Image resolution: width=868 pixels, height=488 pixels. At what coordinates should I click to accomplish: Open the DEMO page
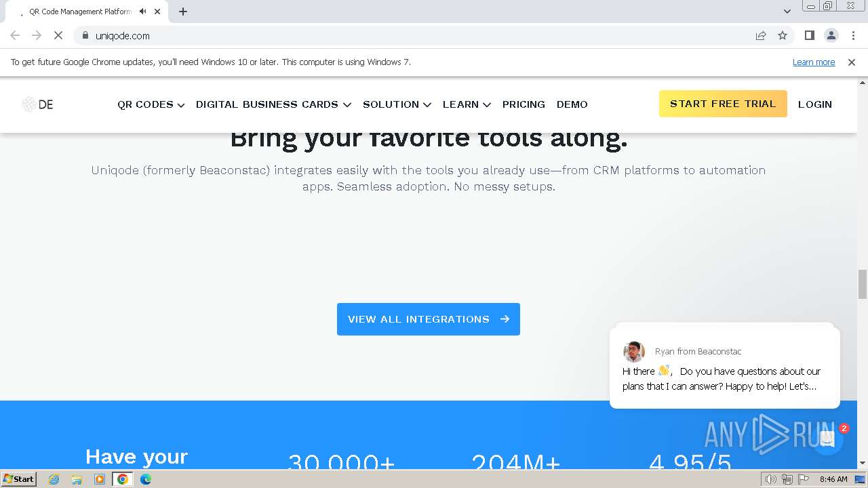(572, 104)
